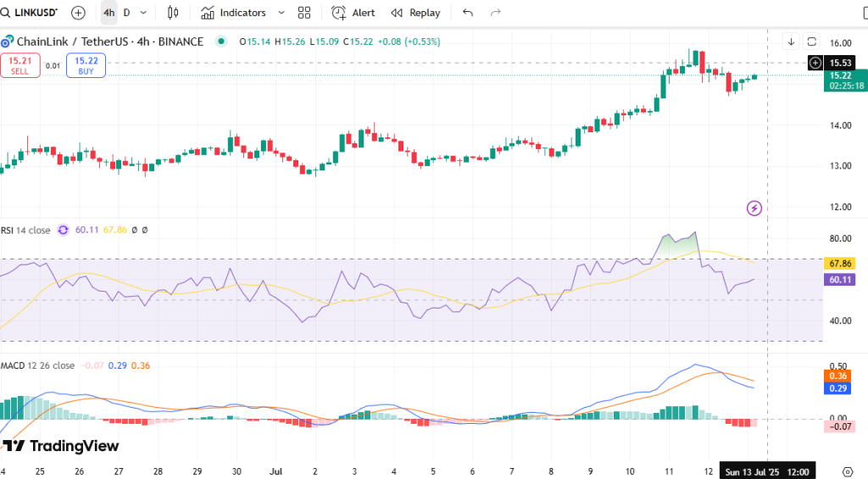This screenshot has width=868, height=479.
Task: Open chart settings gear at bottom right
Action: (x=848, y=472)
